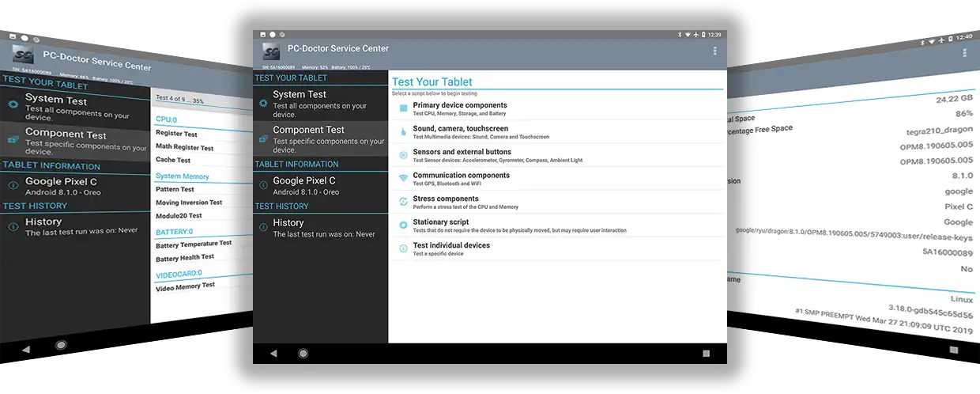The height and width of the screenshot is (394, 980).
Task: Open System Test in center tablet sidebar
Action: coord(320,102)
